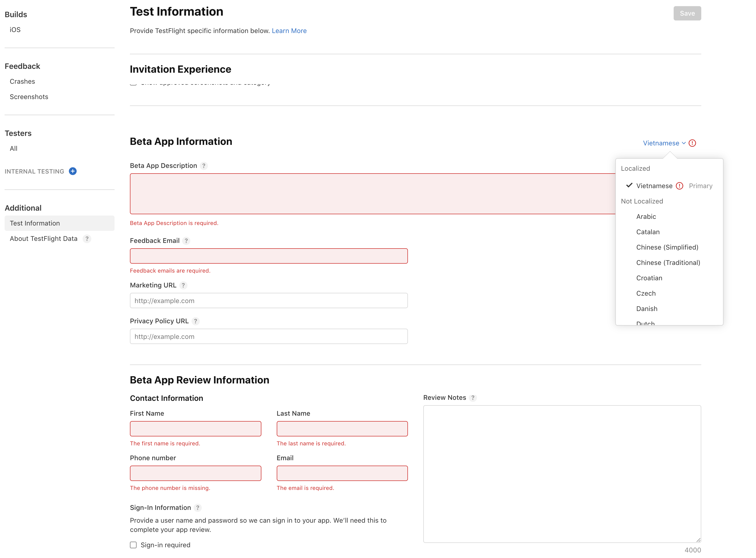The height and width of the screenshot is (558, 756).
Task: Choose Chinese (Simplified) localization
Action: click(667, 248)
